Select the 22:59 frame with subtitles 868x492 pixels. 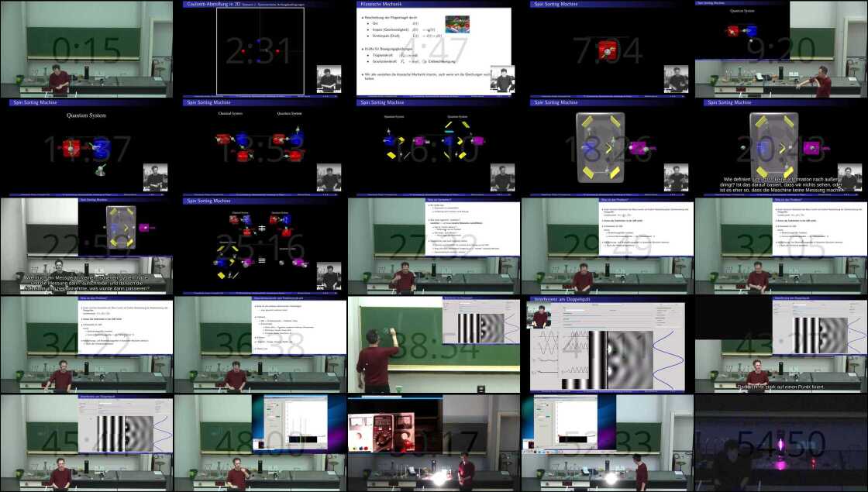(x=86, y=246)
